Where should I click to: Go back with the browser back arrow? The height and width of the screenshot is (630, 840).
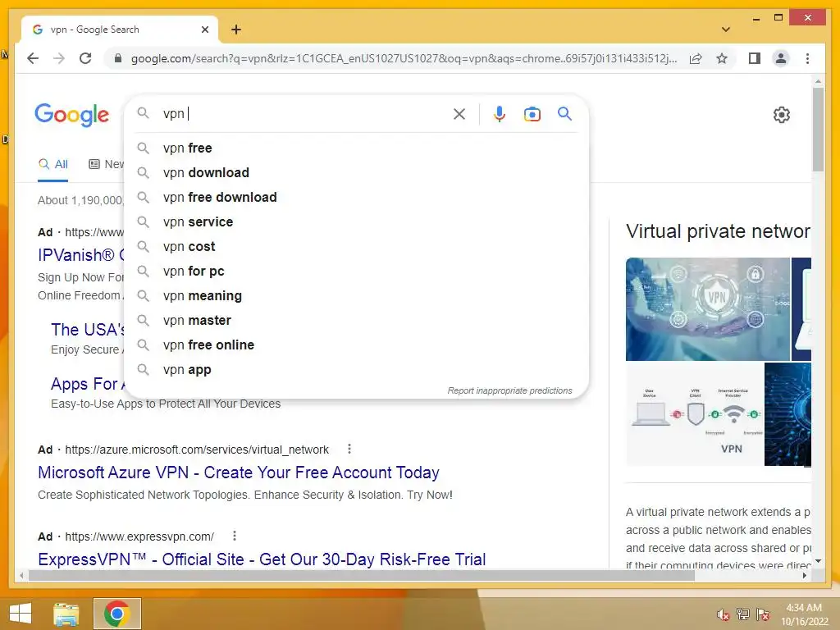(x=33, y=58)
